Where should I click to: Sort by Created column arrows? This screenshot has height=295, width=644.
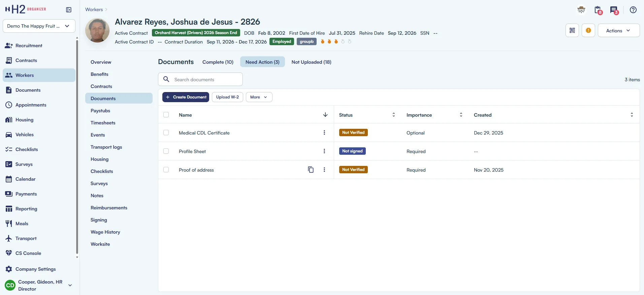point(632,115)
